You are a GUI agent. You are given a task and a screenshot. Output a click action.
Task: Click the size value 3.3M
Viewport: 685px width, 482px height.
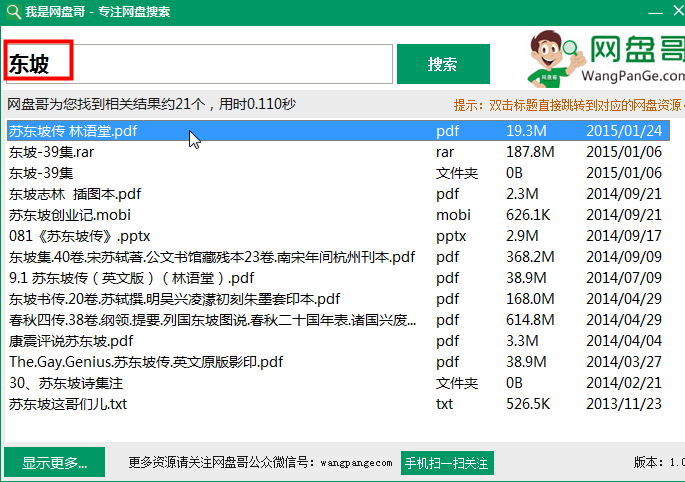click(x=522, y=340)
